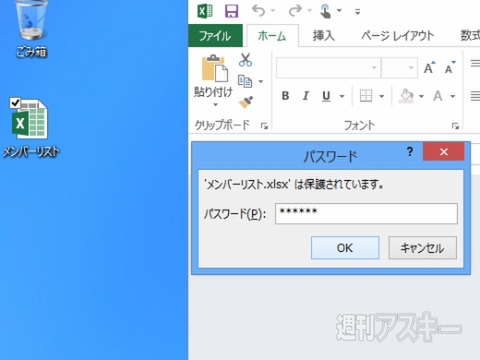Open the undo history dropdown arrow

click(273, 11)
